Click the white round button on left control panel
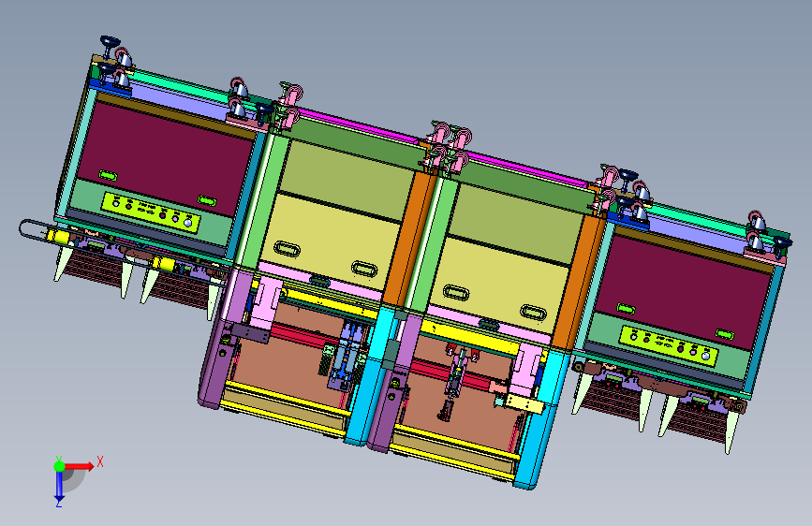This screenshot has height=526, width=812. click(188, 224)
